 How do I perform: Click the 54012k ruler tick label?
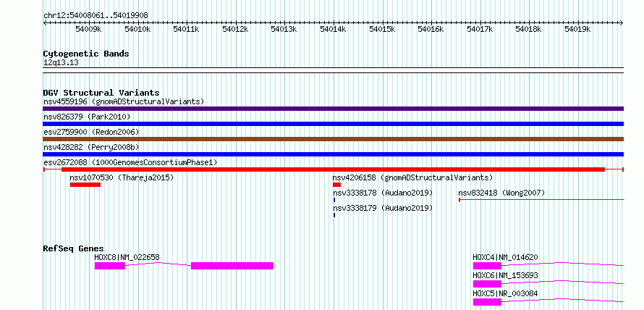tap(235, 29)
